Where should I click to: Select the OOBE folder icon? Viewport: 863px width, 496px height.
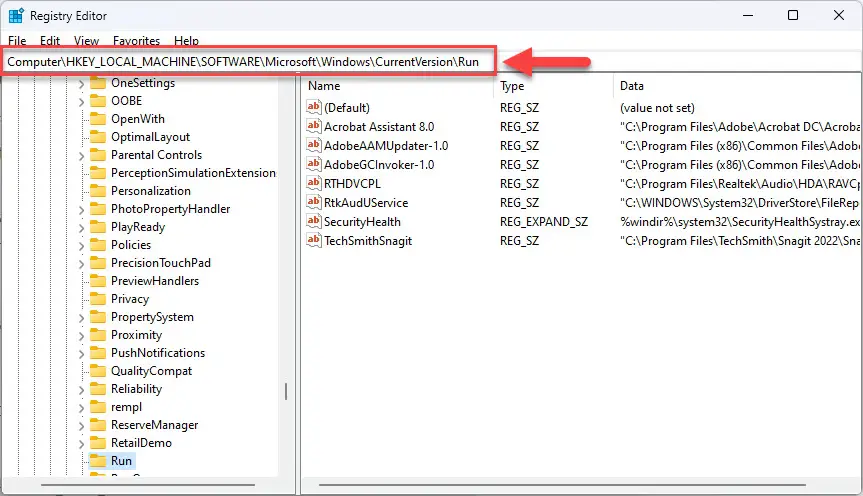(98, 101)
